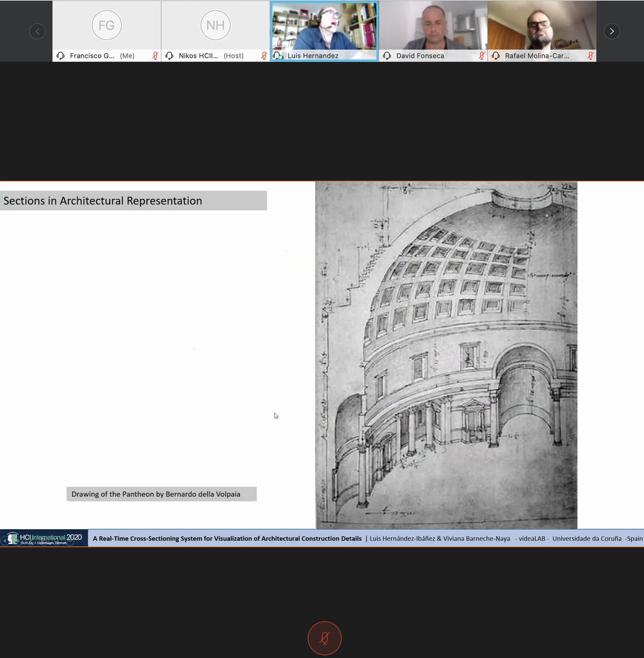Click HCI International 2020 logo in footer
Screen dimensions: 644x658
[44, 538]
